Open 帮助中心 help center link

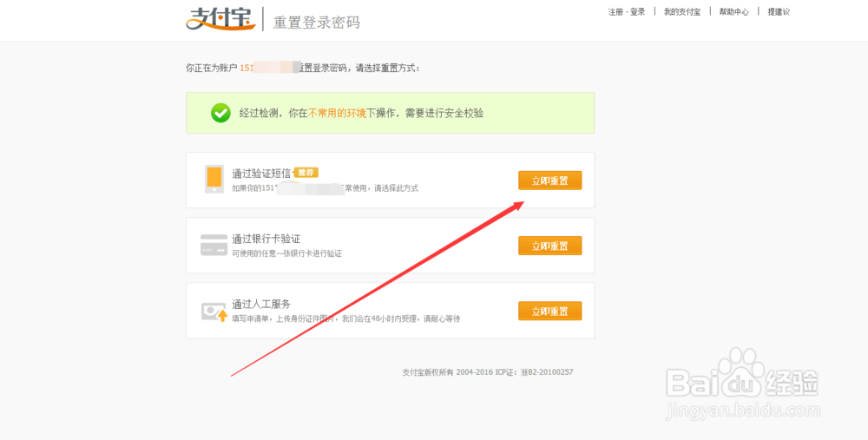[x=734, y=11]
